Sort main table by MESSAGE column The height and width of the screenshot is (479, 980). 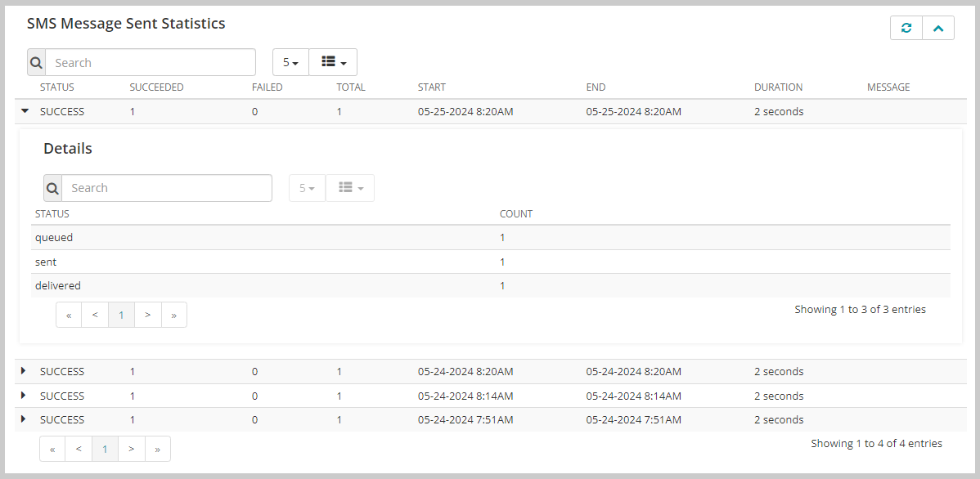(x=888, y=87)
